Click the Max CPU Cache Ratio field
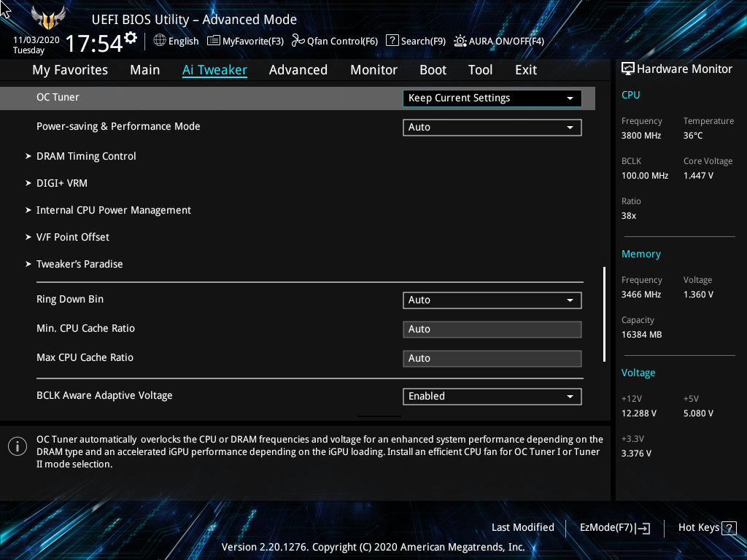This screenshot has height=560, width=747. (492, 358)
